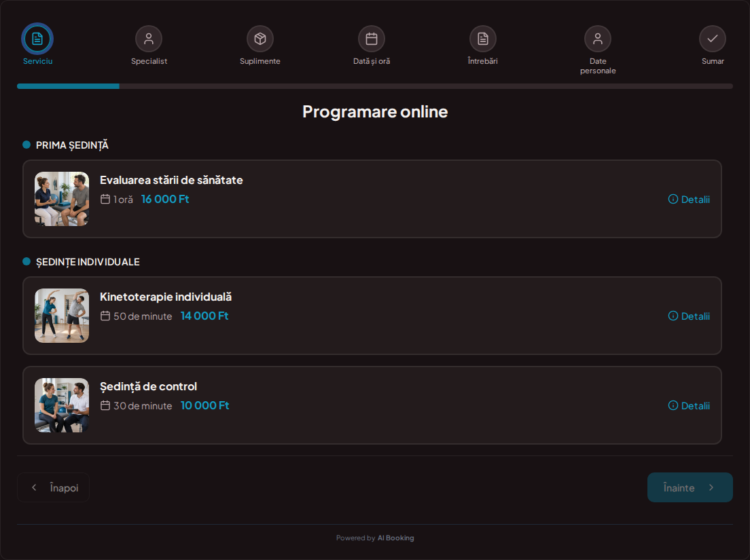The width and height of the screenshot is (750, 560).
Task: Select Kinetoterapie individuală service title
Action: (x=166, y=297)
